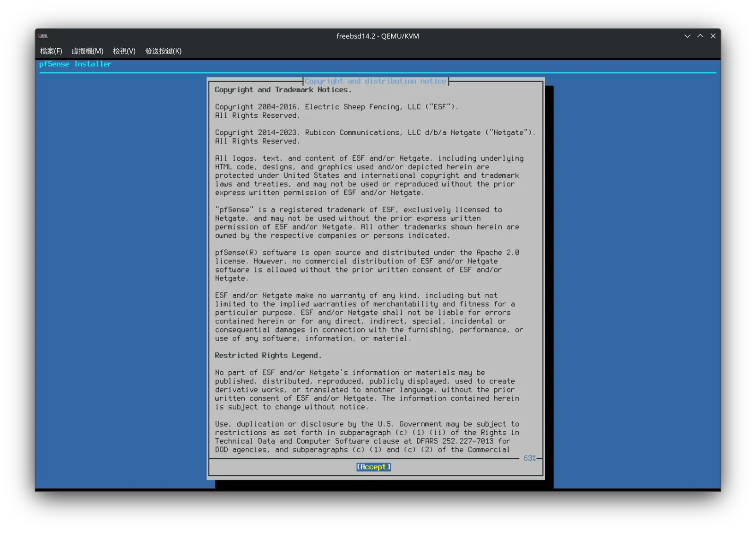The height and width of the screenshot is (533, 756).
Task: Click the 'pfSense Installer' header text
Action: coord(75,64)
